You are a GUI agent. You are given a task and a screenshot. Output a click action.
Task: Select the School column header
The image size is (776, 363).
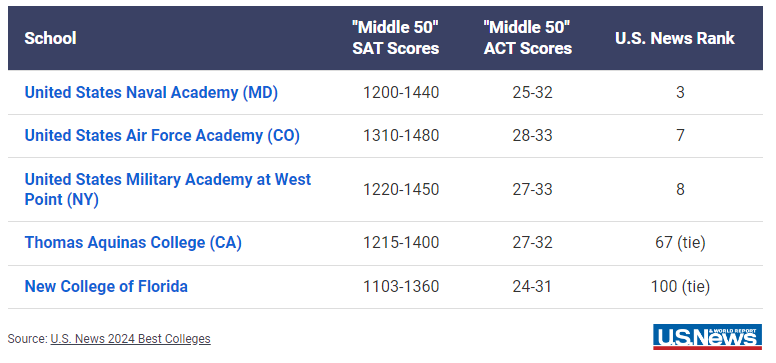click(50, 38)
